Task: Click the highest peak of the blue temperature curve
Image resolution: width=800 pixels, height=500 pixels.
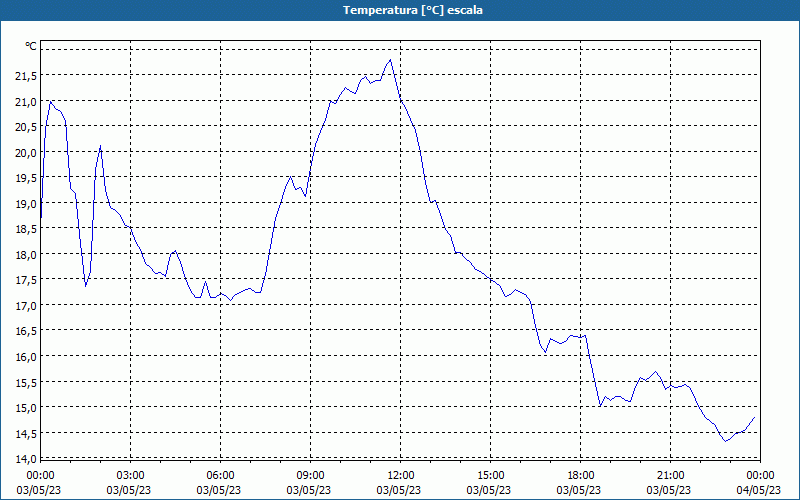Action: click(390, 60)
